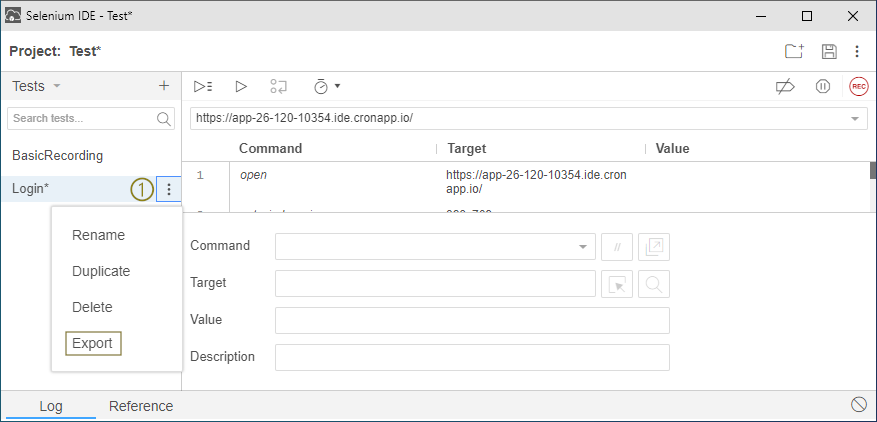
Task: Choose Duplicate from context menu
Action: tap(101, 271)
